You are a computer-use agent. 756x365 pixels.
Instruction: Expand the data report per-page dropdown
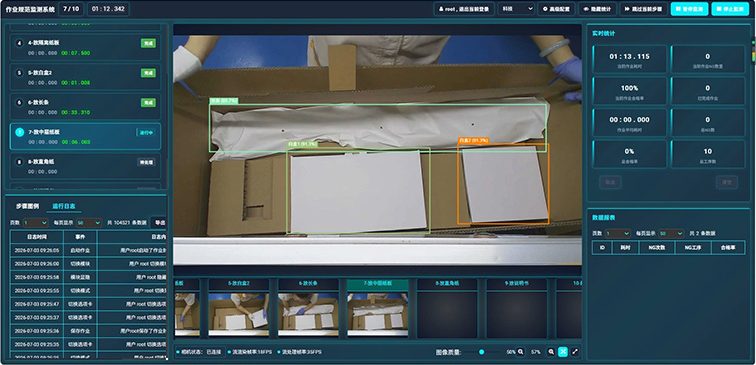[x=672, y=233]
